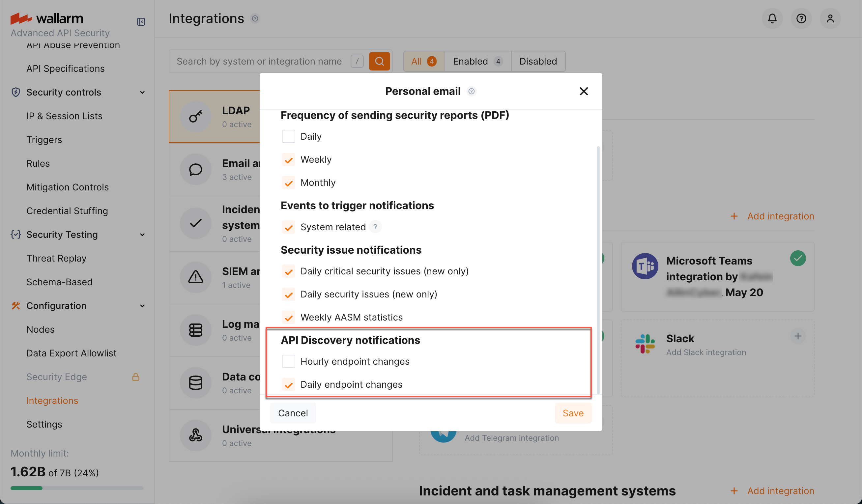
Task: Click the integration search field
Action: click(260, 61)
